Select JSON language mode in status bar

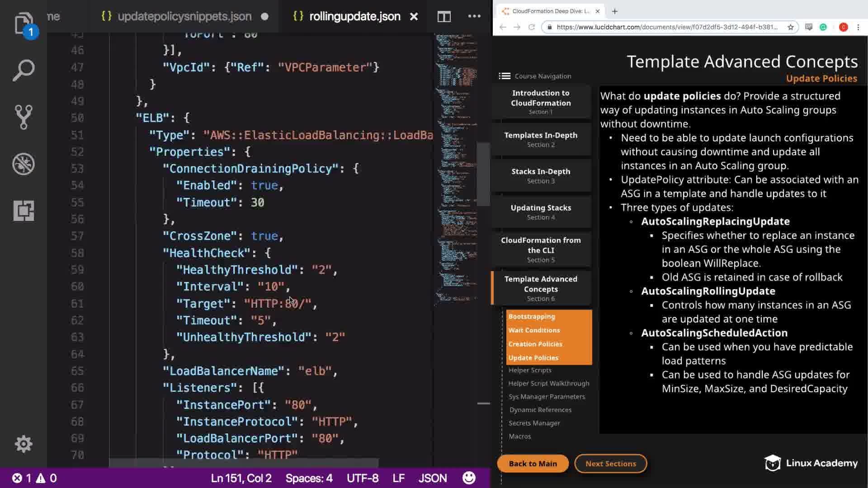432,478
